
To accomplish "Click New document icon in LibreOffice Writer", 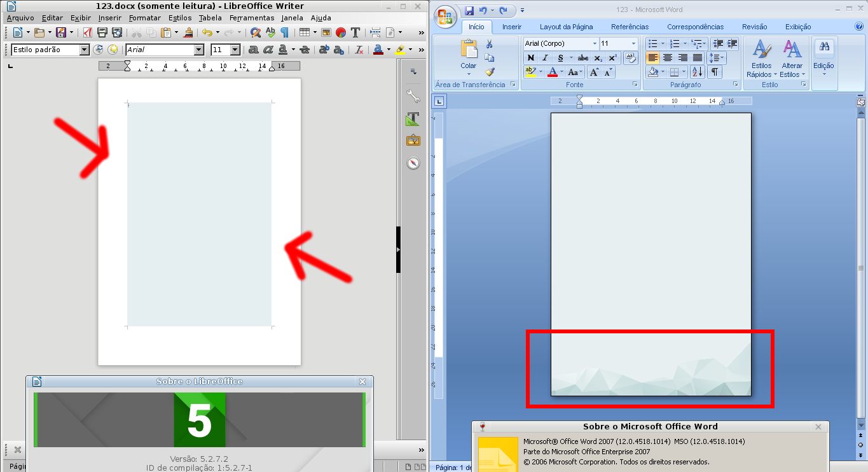I will (17, 32).
